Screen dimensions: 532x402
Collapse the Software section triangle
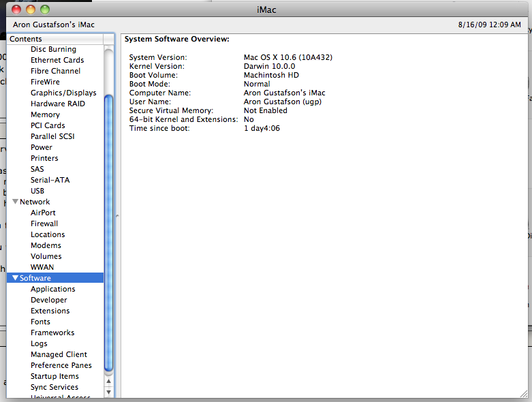(x=15, y=278)
